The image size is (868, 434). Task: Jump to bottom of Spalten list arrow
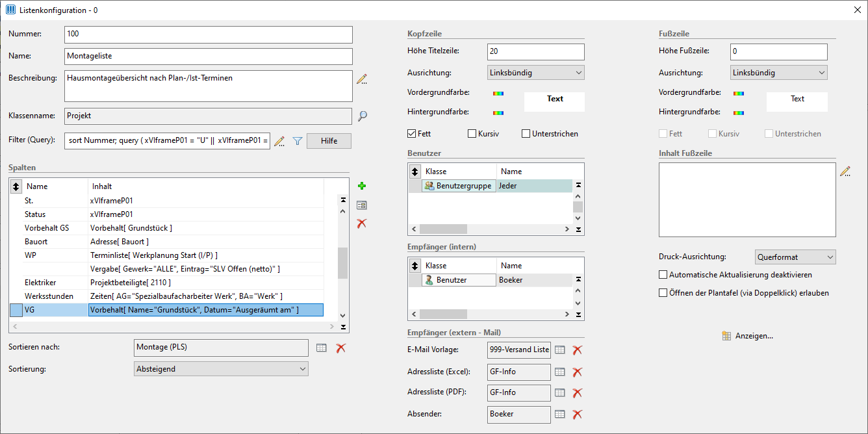click(x=343, y=327)
